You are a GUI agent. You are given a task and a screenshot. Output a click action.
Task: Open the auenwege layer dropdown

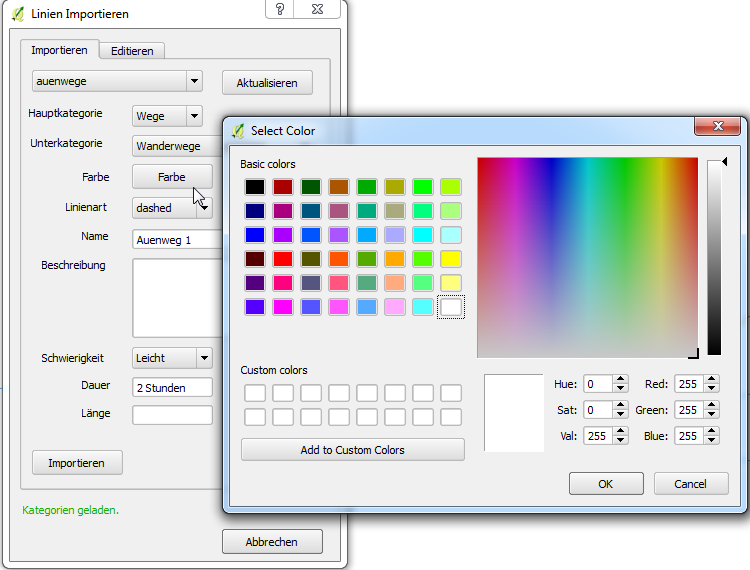coord(194,81)
